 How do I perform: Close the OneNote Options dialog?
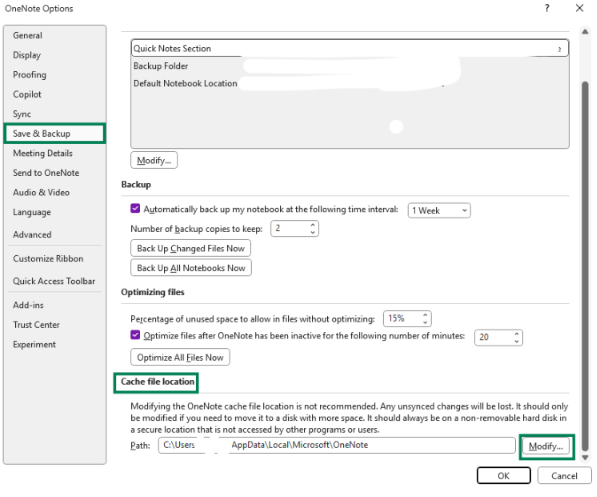click(x=579, y=8)
